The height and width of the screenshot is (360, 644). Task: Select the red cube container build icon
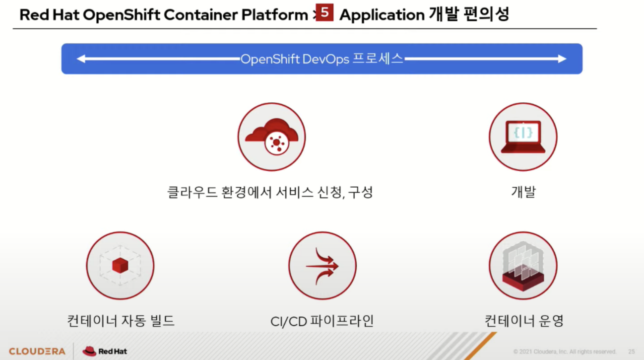pyautogui.click(x=120, y=266)
